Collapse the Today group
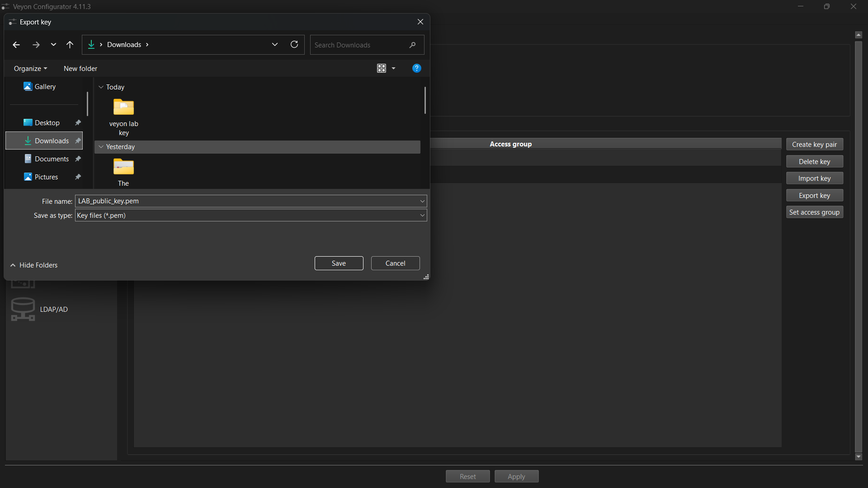The width and height of the screenshot is (868, 488). coord(101,87)
